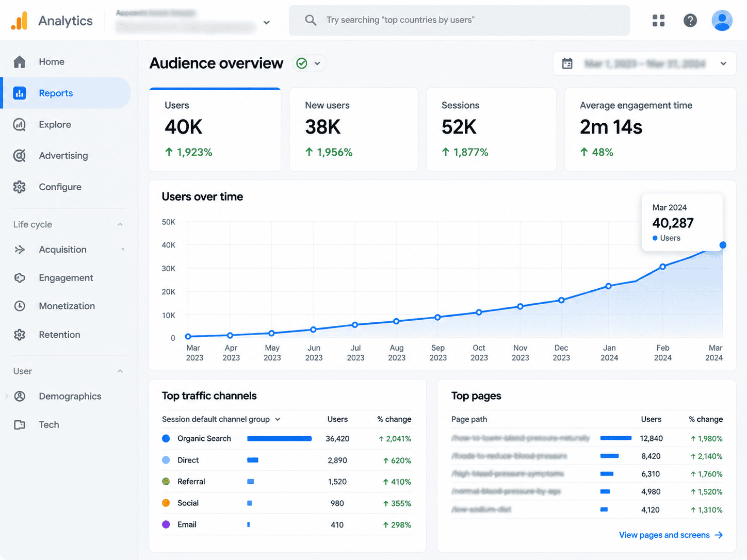
Task: Click the green verified check icon
Action: 302,63
